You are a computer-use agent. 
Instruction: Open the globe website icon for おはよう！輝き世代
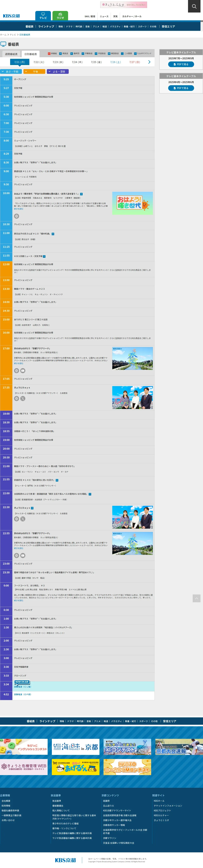17,216
